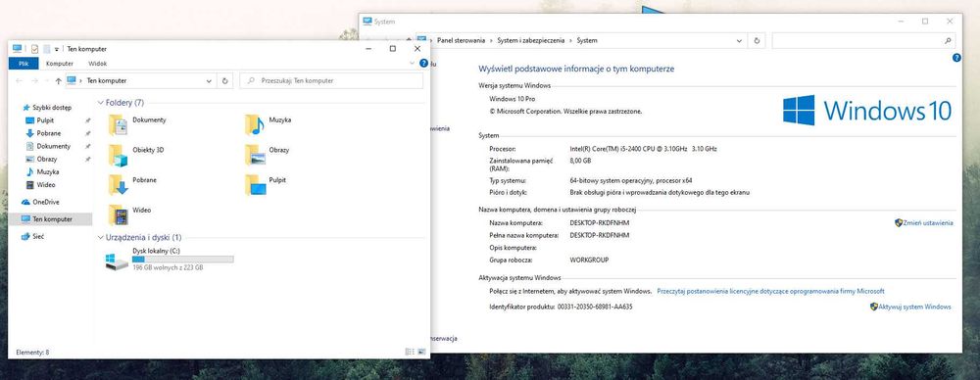This screenshot has width=980, height=380.
Task: Click the Elementy: 8 status text
Action: pyautogui.click(x=32, y=353)
